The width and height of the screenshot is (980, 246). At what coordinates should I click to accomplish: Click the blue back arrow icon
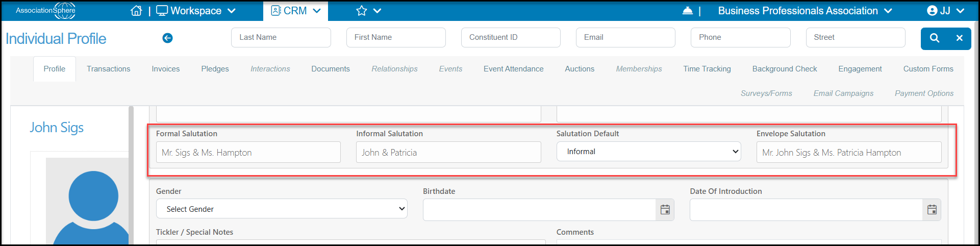[x=167, y=38]
